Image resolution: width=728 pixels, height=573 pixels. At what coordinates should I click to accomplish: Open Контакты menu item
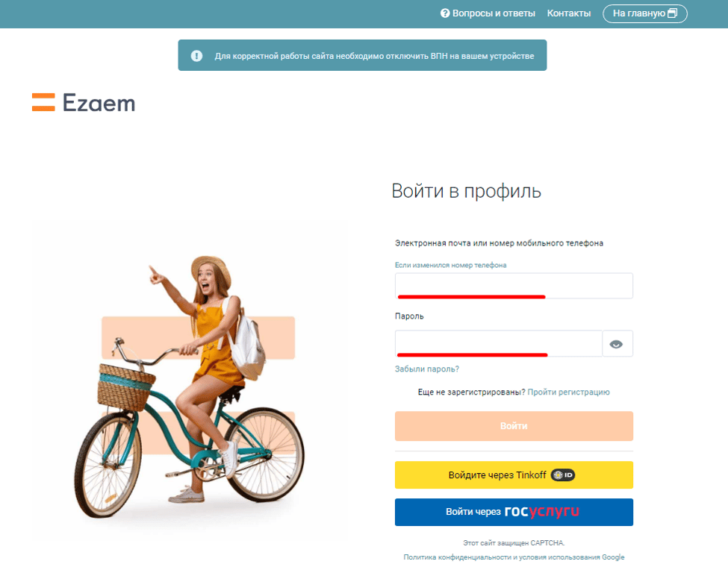pos(569,13)
